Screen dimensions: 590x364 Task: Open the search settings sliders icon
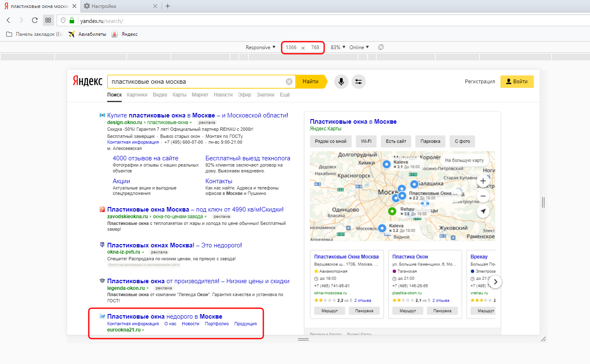pos(358,82)
